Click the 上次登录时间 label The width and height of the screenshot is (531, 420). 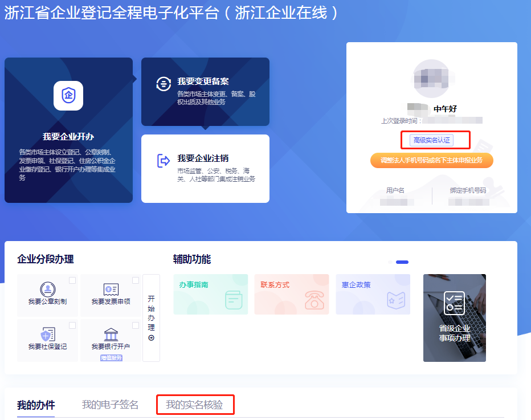pyautogui.click(x=401, y=121)
